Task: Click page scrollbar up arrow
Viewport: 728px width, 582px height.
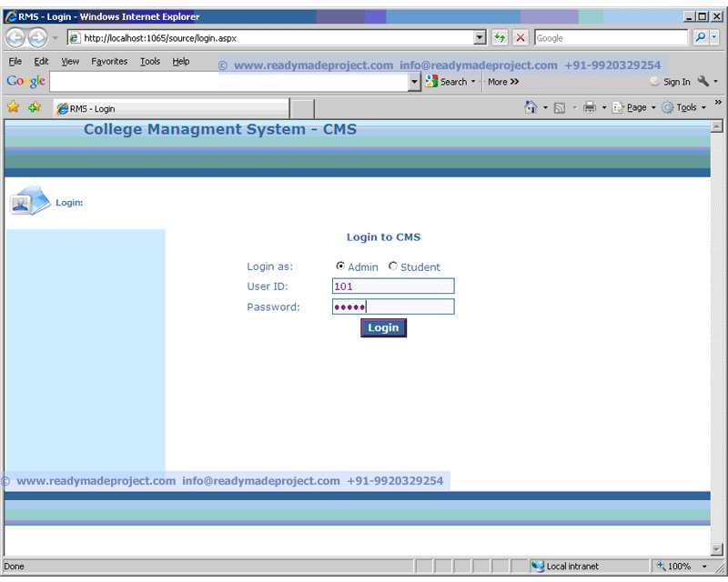Action: coord(717,126)
